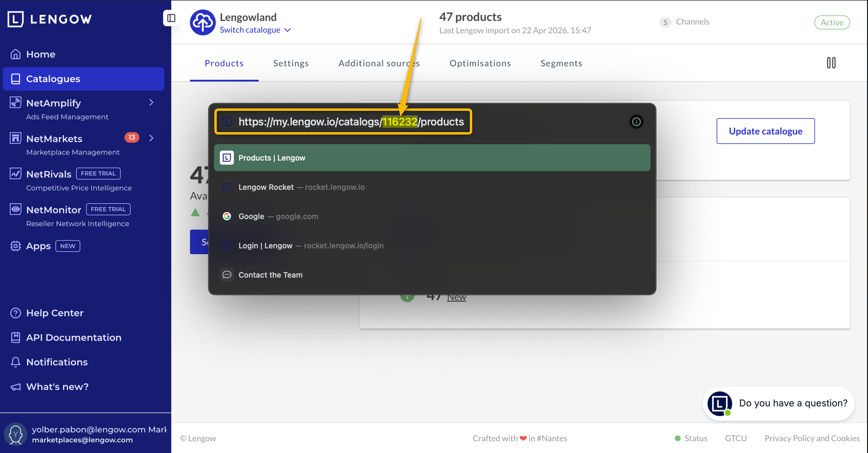868x453 pixels.
Task: Open the Optimisations tab
Action: coord(480,63)
